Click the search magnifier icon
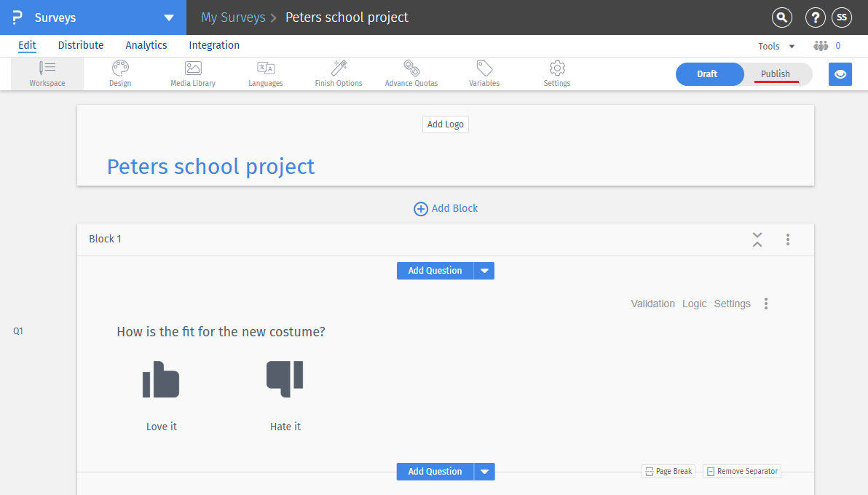868x495 pixels. 782,17
